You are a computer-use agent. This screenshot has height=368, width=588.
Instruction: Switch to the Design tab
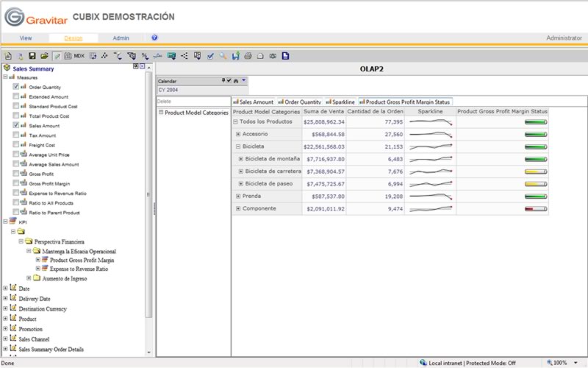73,38
